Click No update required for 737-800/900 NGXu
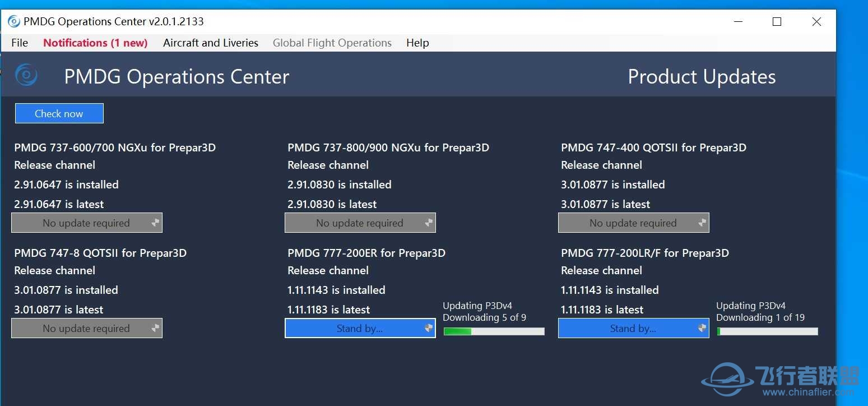The height and width of the screenshot is (406, 868). 360,223
